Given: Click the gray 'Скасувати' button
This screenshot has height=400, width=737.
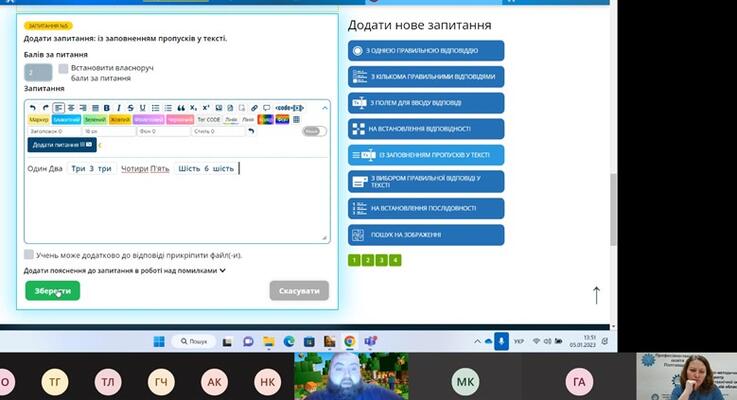Looking at the screenshot, I should (299, 291).
